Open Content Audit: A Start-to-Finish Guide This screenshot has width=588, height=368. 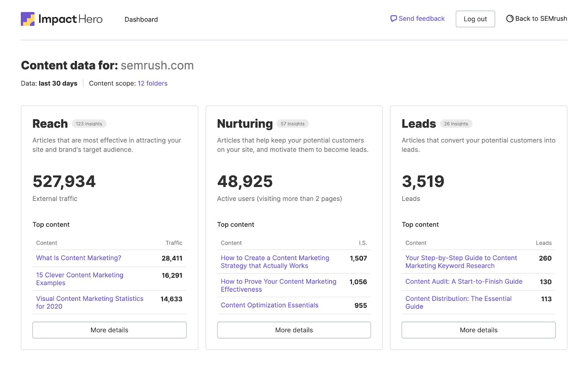(464, 282)
